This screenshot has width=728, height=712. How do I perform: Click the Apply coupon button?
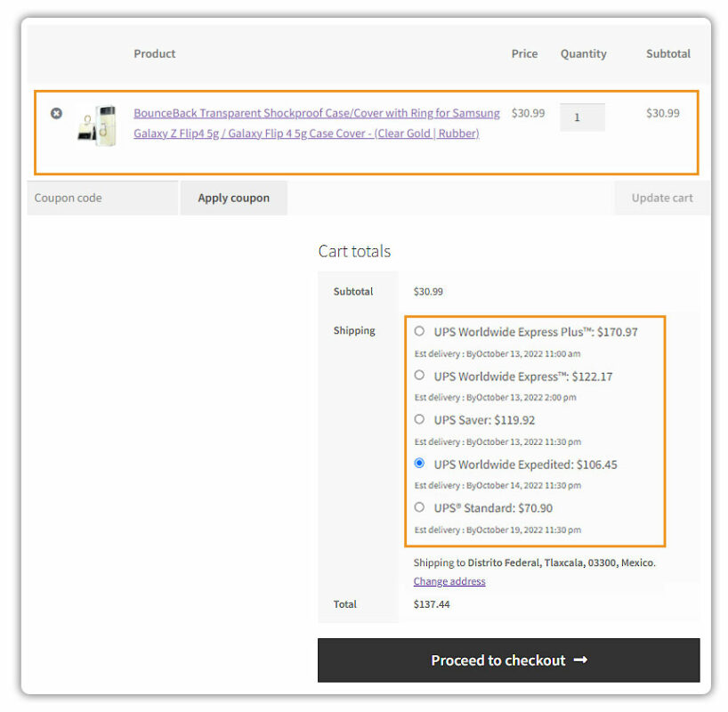(233, 198)
